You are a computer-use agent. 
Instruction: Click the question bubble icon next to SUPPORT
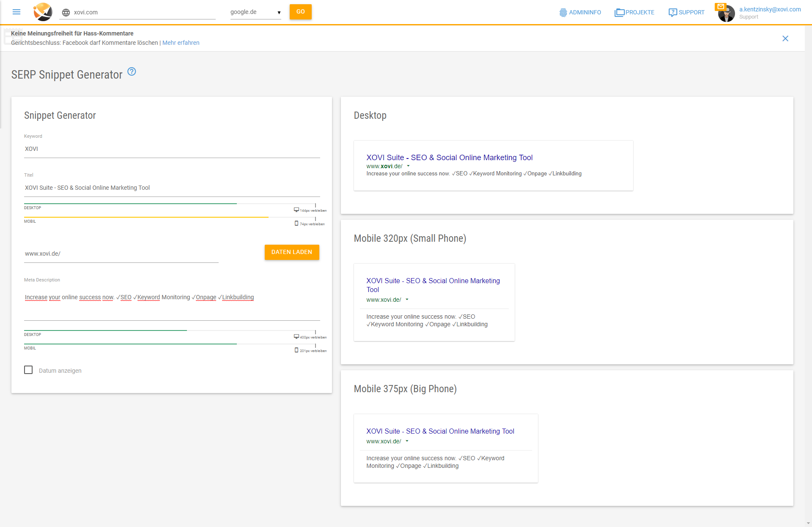point(673,13)
